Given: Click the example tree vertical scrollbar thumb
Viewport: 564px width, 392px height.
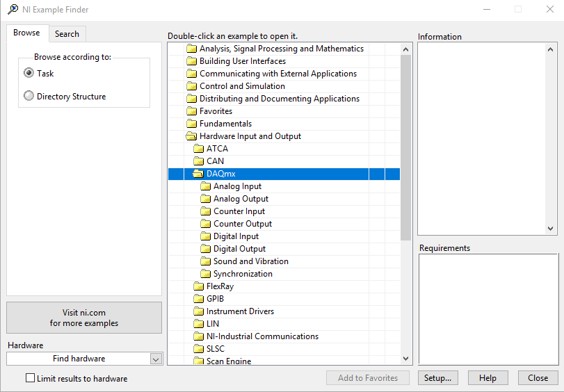Looking at the screenshot, I should click(x=405, y=147).
